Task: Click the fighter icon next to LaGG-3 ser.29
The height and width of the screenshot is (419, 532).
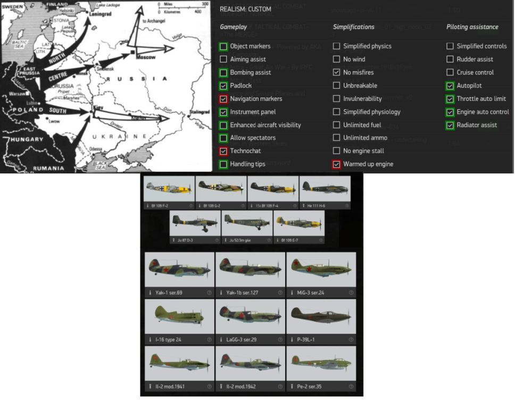Action: pos(221,340)
